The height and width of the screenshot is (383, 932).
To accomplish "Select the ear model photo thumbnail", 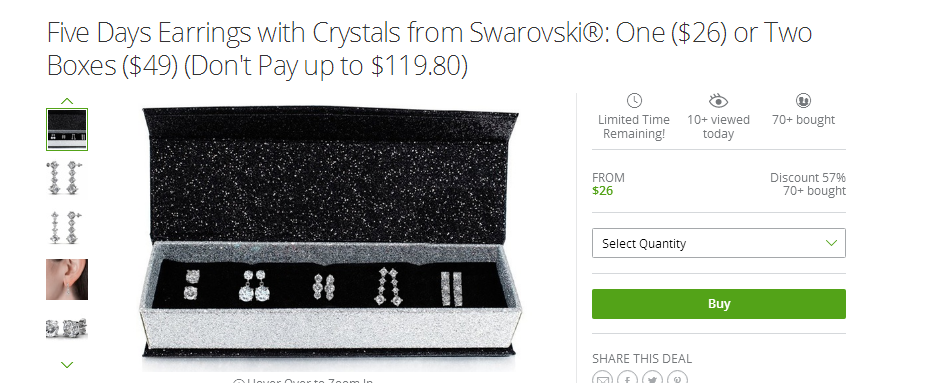I will 67,279.
